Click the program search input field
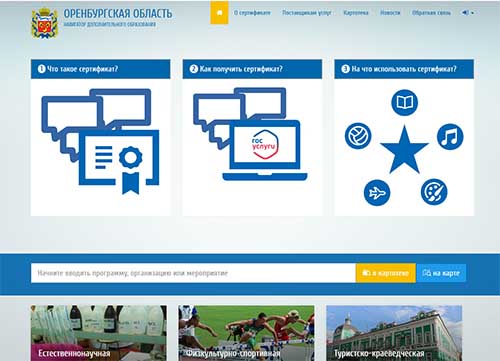Viewport: 500px width, 361px height. coord(193,273)
